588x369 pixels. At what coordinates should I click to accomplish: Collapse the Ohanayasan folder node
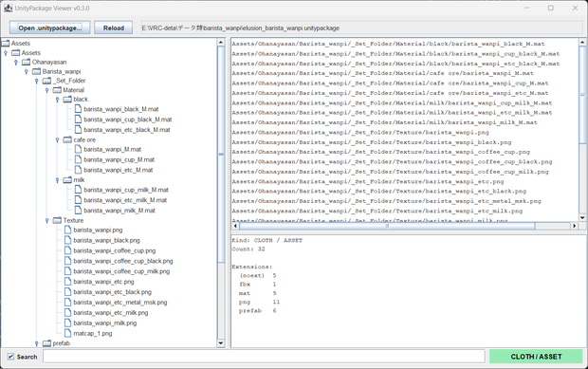point(16,63)
